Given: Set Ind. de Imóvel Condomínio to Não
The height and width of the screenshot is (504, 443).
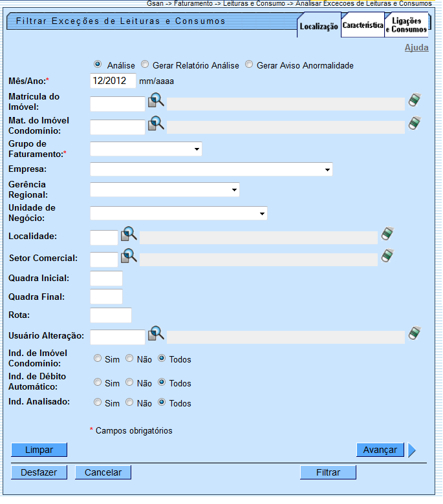Looking at the screenshot, I should click(x=129, y=358).
